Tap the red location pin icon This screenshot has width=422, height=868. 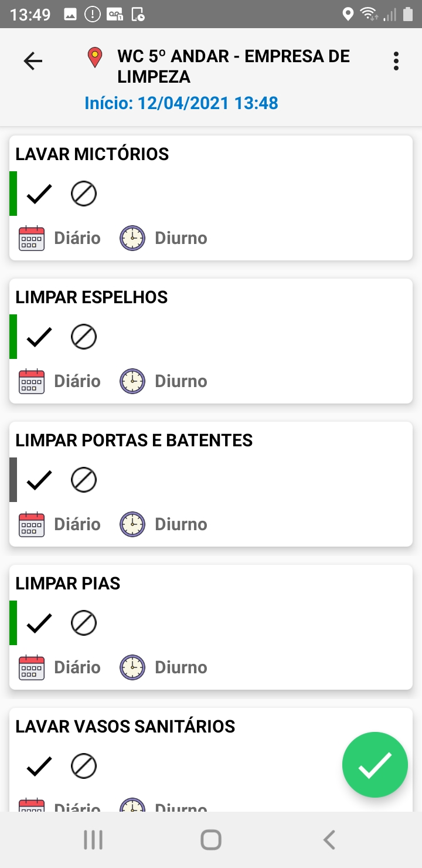point(94,57)
